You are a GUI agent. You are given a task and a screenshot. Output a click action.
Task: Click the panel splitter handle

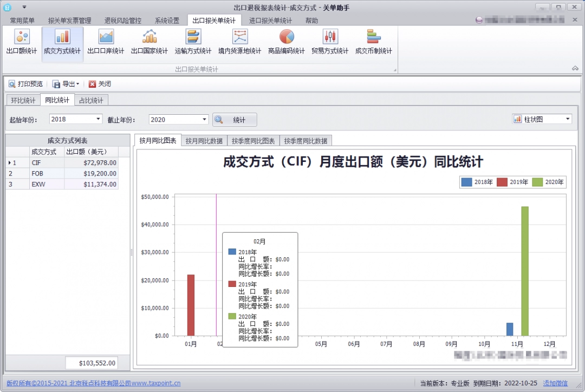point(131,252)
